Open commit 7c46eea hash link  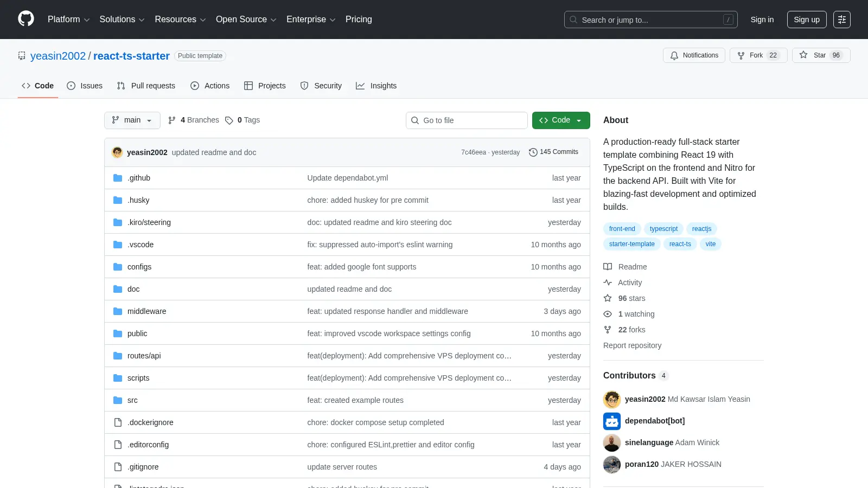tap(474, 152)
